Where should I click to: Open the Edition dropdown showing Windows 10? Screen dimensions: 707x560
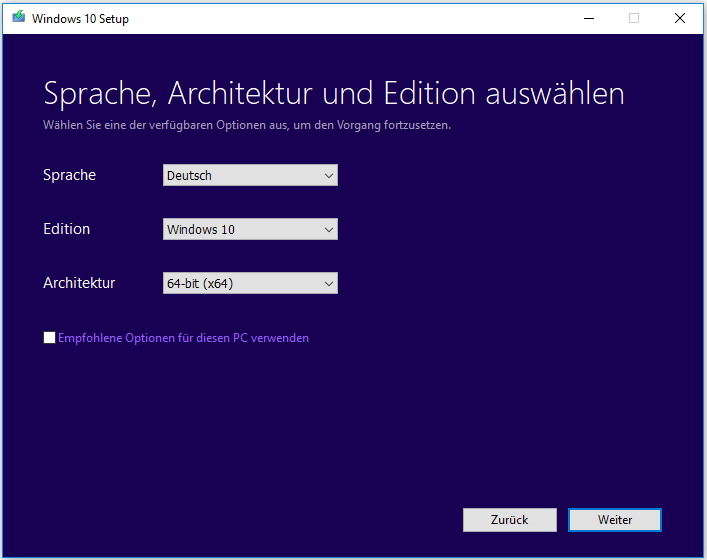click(240, 230)
